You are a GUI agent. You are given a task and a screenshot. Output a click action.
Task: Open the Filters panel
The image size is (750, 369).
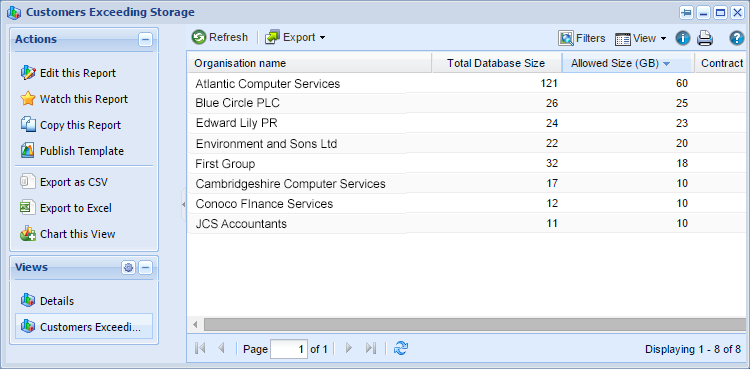pyautogui.click(x=582, y=38)
